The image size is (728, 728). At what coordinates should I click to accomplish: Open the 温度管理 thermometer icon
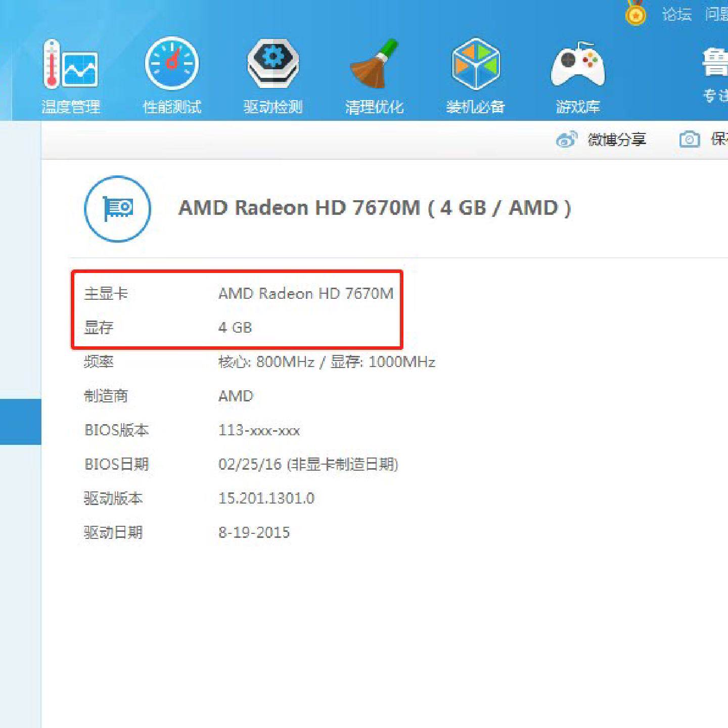[70, 64]
